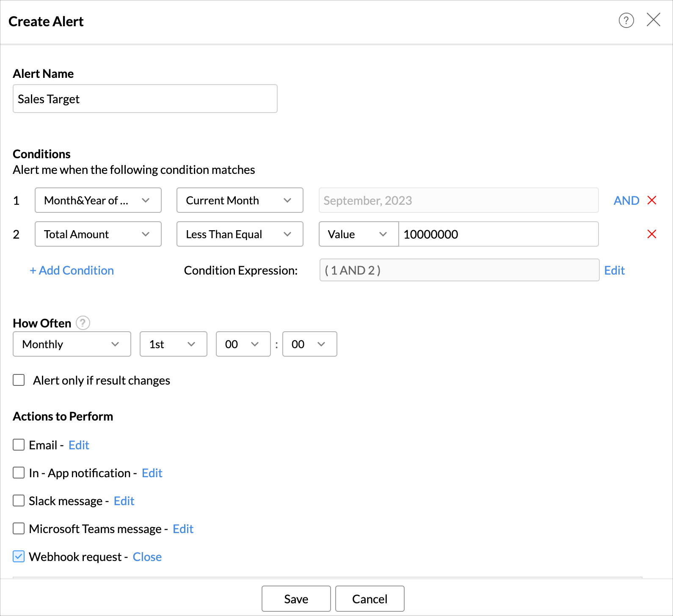Change Less Than Equal operator dropdown
Screen dimensions: 673x616
[x=240, y=234]
